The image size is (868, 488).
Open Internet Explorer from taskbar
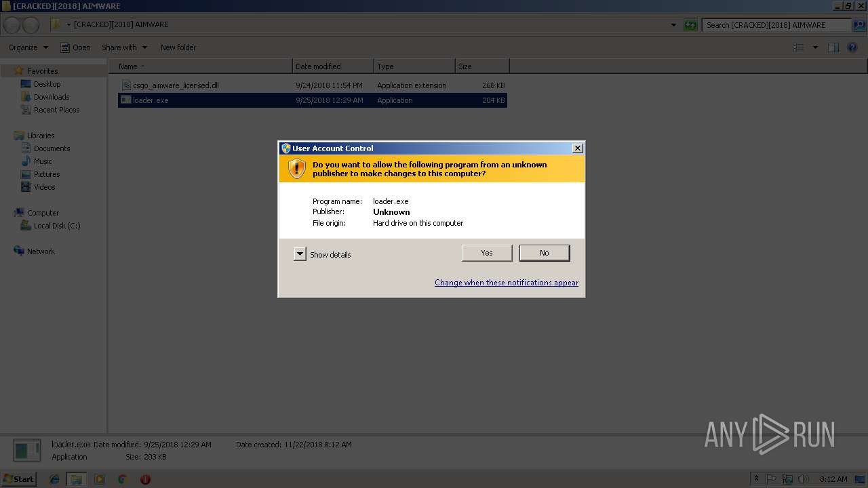pos(54,479)
